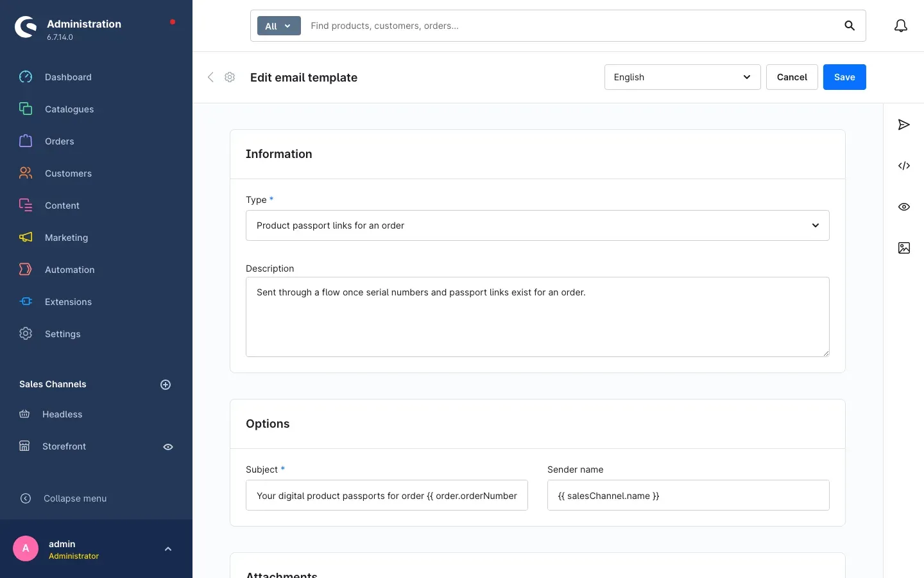Open the All search filter dropdown
The image size is (924, 578).
tap(279, 26)
